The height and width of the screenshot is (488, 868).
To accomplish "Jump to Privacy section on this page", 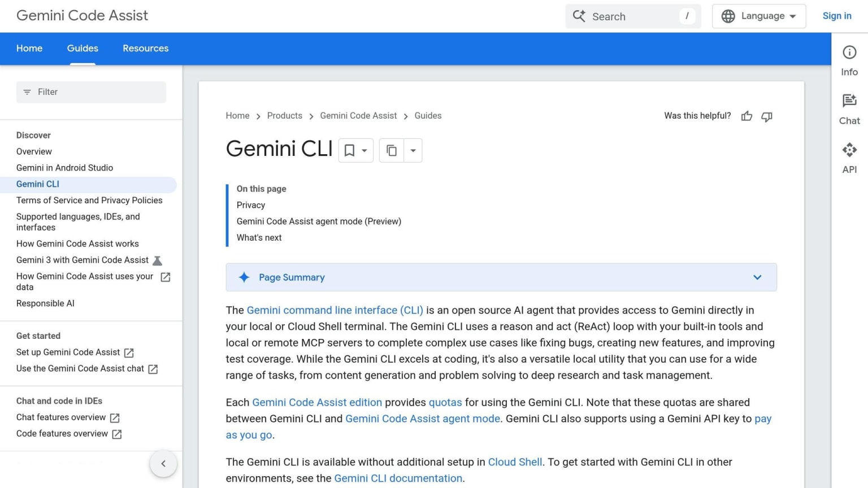I will pos(251,205).
